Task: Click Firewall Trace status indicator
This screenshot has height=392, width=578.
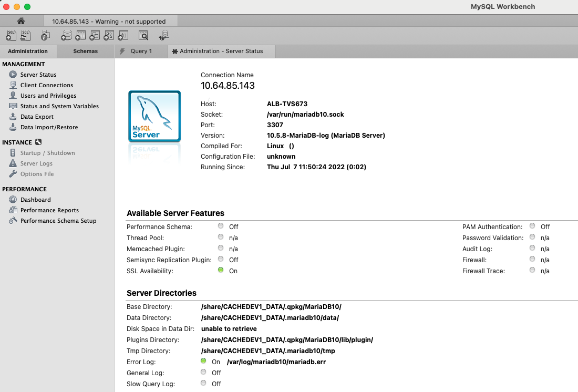Action: [532, 270]
